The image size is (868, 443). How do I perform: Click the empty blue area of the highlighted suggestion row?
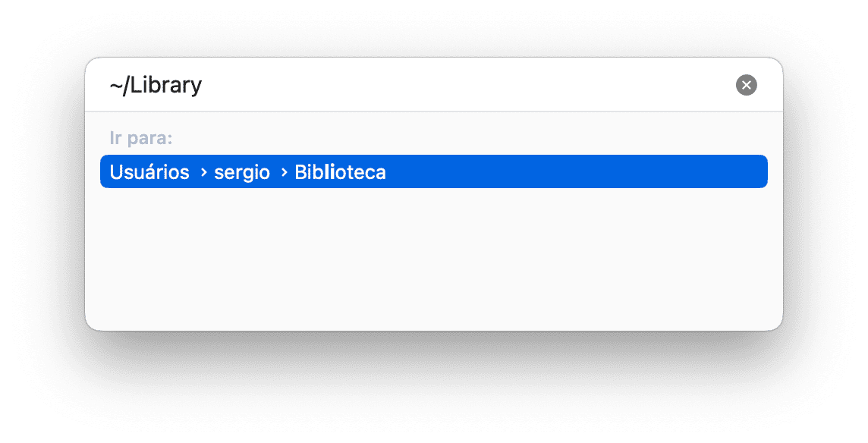576,171
